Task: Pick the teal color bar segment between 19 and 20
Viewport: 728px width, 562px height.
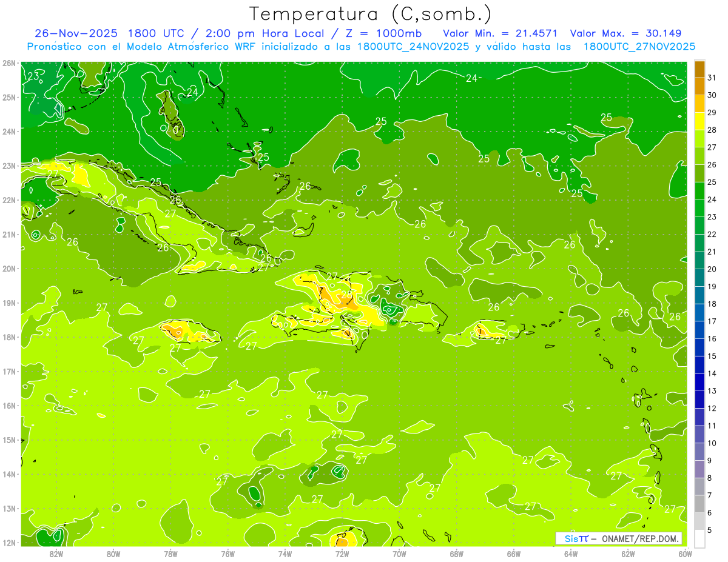Action: (x=699, y=278)
